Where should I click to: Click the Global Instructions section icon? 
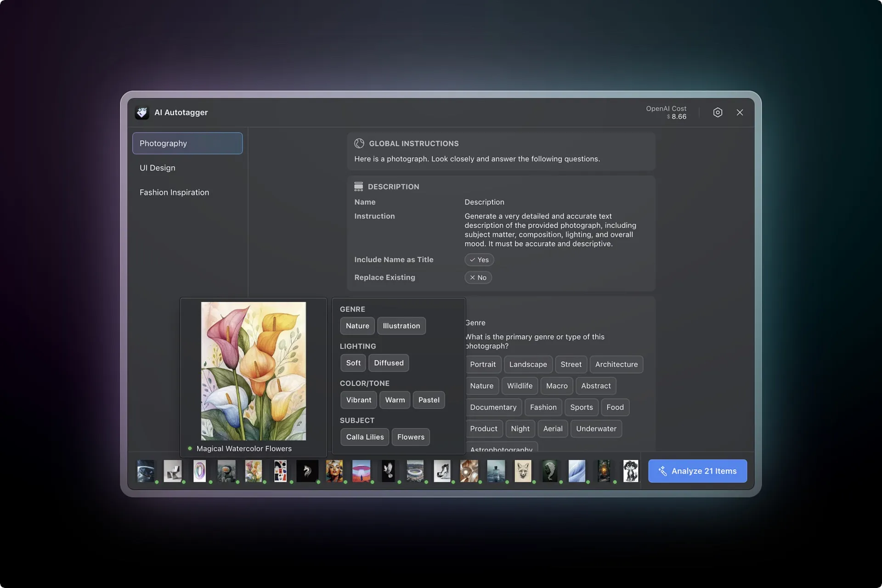pyautogui.click(x=359, y=143)
